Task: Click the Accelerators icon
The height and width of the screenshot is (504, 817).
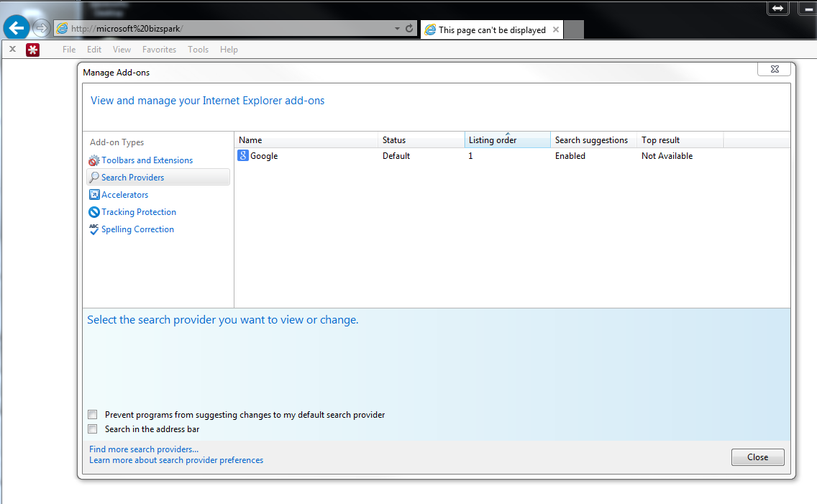Action: (94, 195)
